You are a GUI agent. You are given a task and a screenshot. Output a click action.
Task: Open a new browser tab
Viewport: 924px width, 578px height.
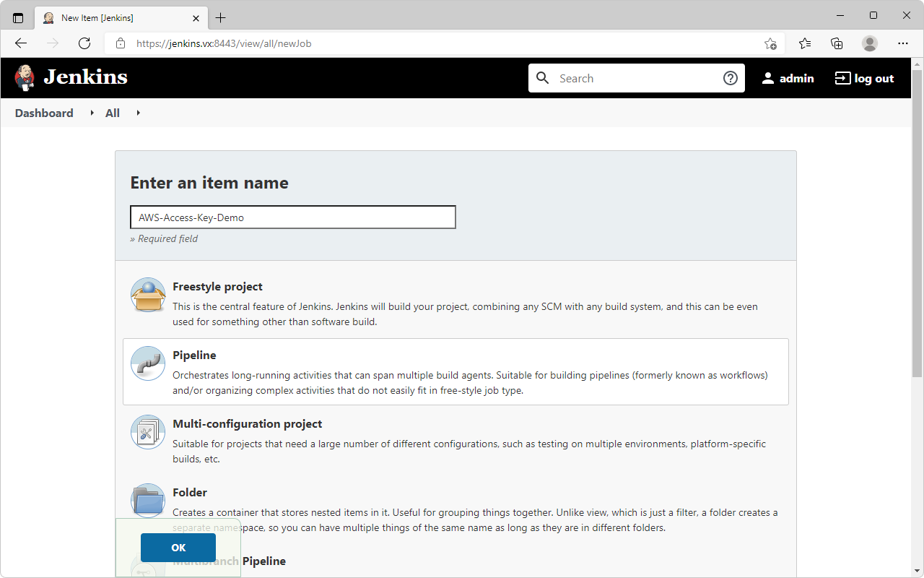pos(221,18)
